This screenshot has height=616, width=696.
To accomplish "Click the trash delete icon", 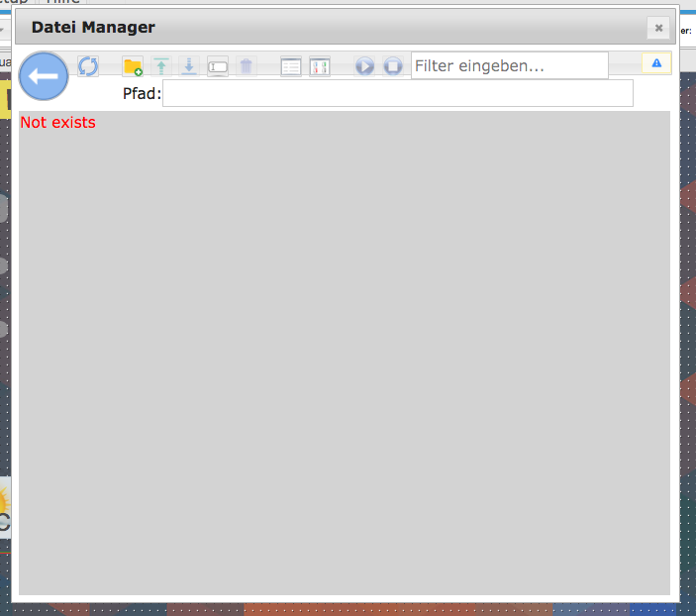I will pyautogui.click(x=247, y=66).
